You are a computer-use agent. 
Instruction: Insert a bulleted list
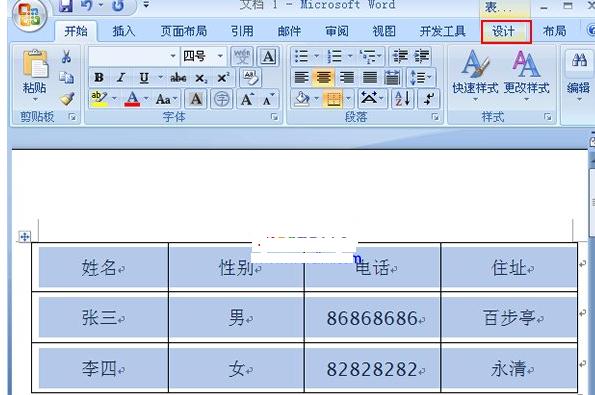[301, 57]
